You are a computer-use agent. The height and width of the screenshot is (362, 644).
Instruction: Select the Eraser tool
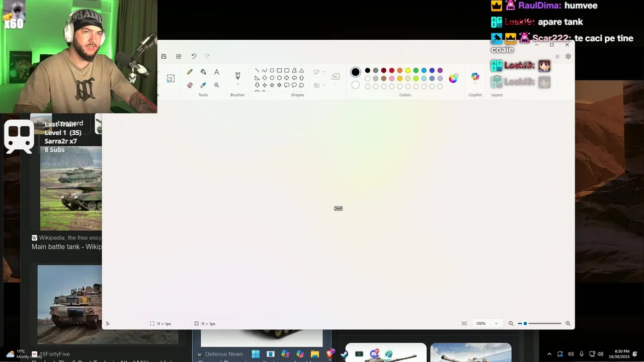point(190,85)
